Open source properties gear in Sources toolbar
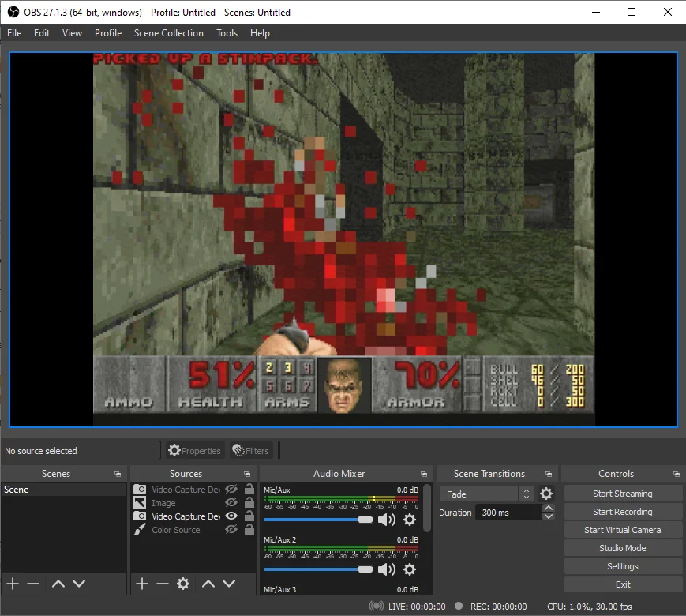Viewport: 686px width, 616px height. (183, 584)
